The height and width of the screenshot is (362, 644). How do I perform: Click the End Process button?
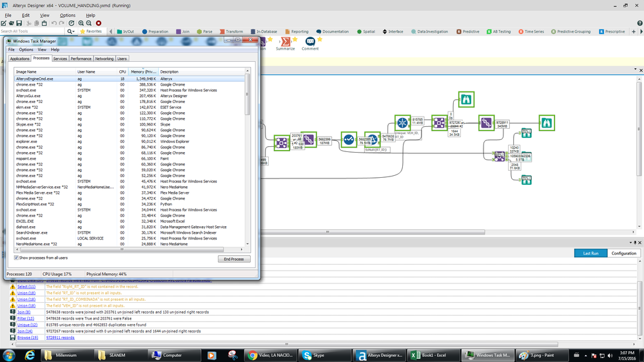(x=233, y=259)
